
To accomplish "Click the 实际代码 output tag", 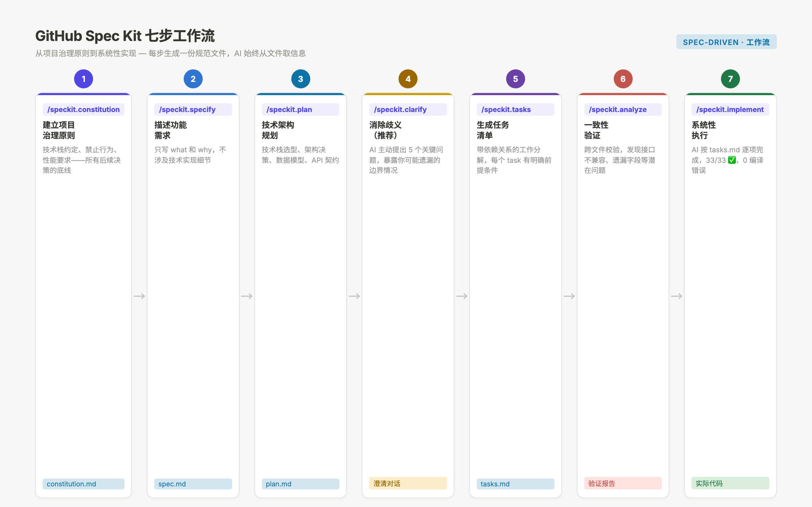I will click(x=730, y=483).
